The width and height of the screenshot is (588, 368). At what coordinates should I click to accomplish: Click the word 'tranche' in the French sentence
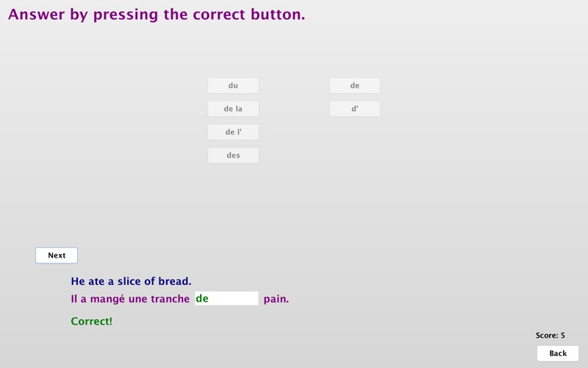(x=171, y=299)
